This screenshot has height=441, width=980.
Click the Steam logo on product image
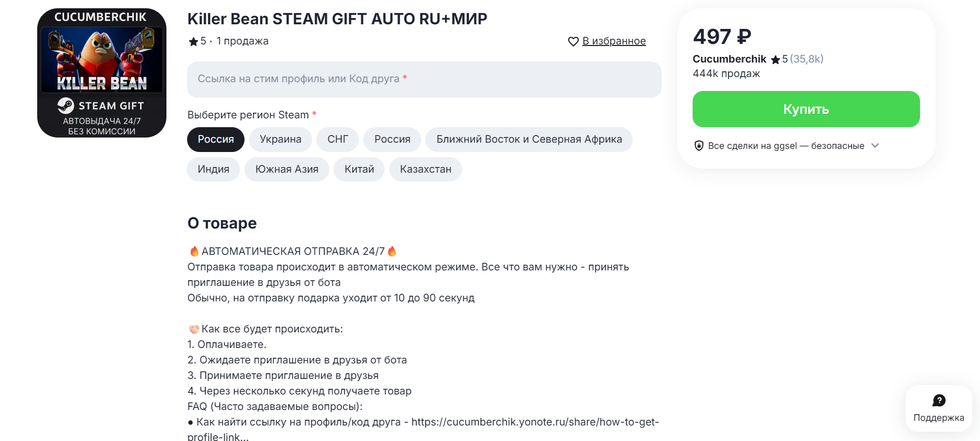pos(66,105)
